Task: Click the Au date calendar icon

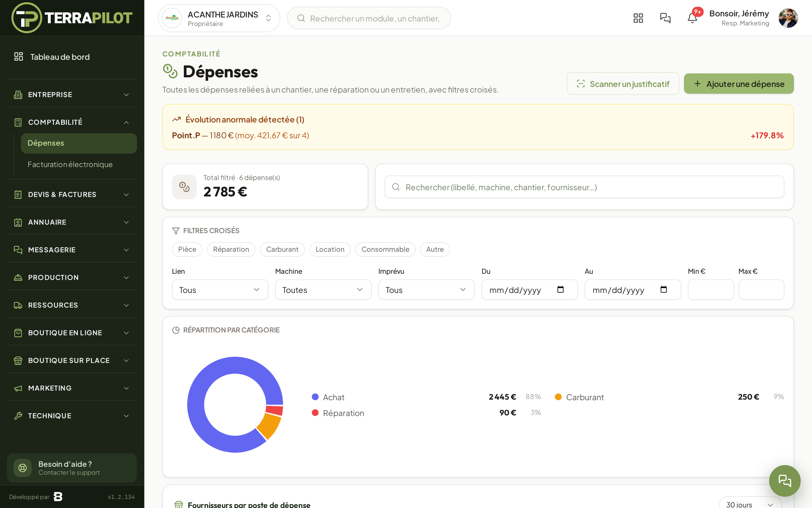Action: (x=663, y=289)
